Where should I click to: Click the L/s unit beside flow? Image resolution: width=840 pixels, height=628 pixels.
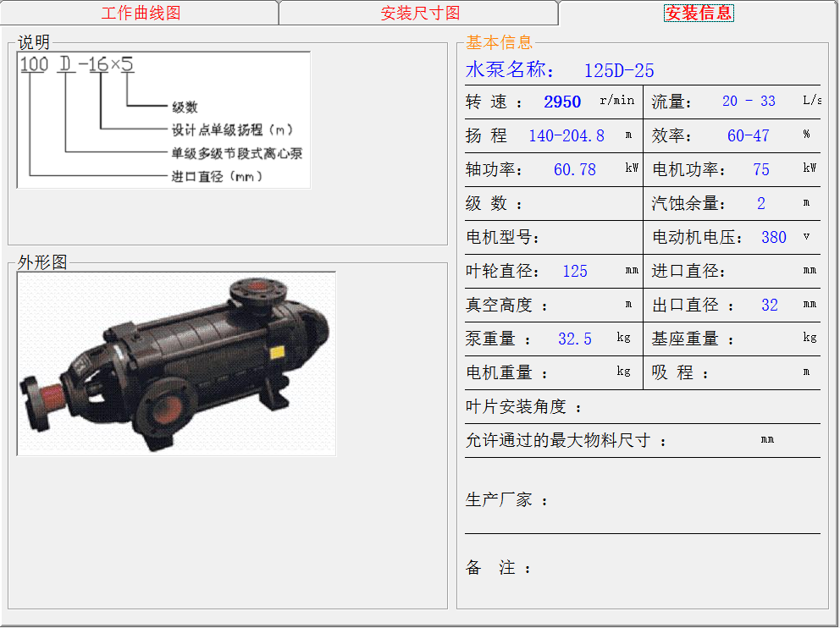pyautogui.click(x=811, y=100)
